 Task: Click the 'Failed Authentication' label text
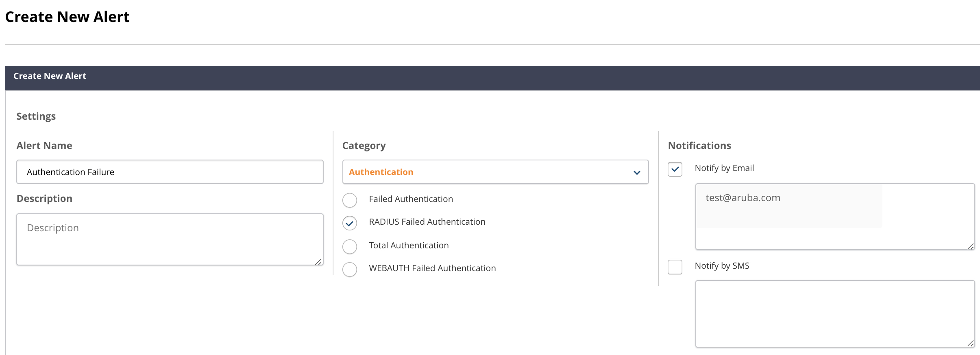click(x=411, y=199)
